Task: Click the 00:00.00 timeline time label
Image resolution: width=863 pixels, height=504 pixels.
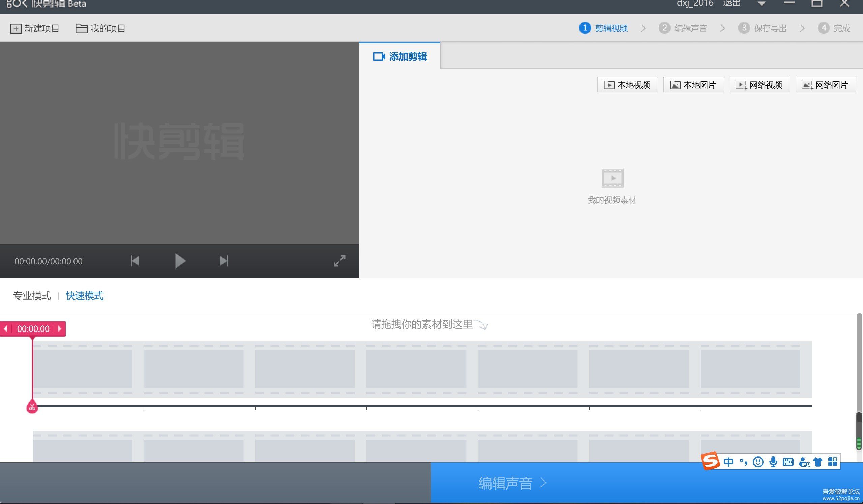Action: coord(33,329)
